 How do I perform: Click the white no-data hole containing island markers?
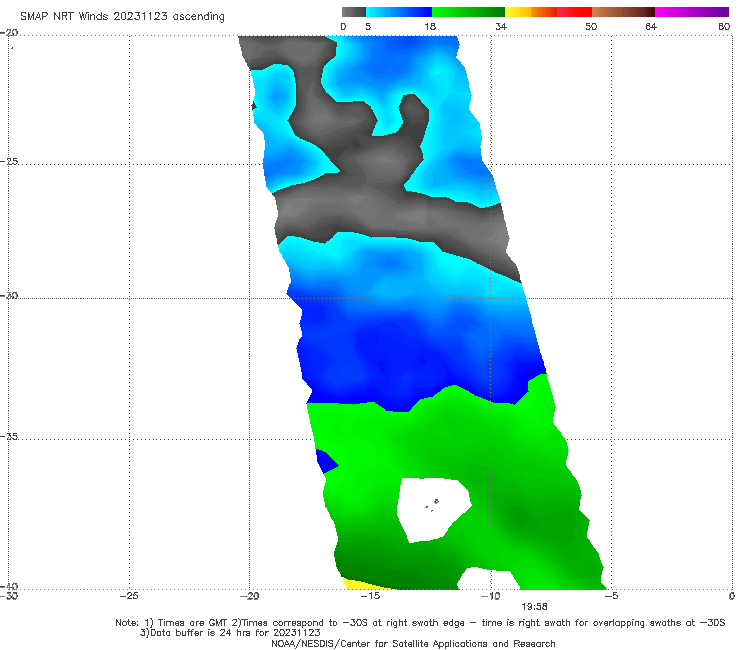coord(432,510)
